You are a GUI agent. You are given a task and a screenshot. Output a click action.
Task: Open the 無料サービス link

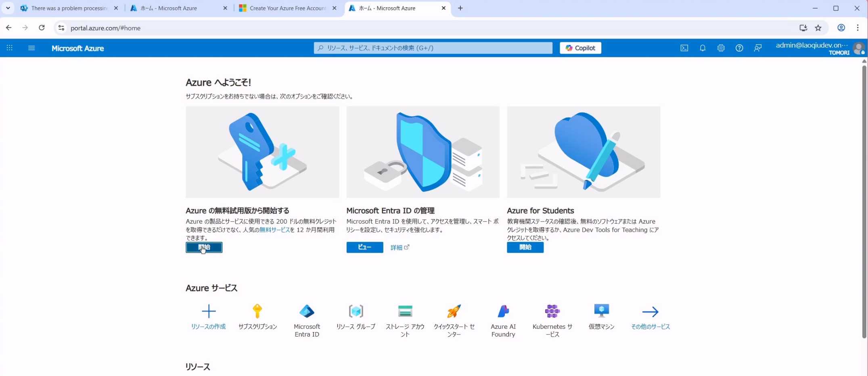click(x=274, y=230)
